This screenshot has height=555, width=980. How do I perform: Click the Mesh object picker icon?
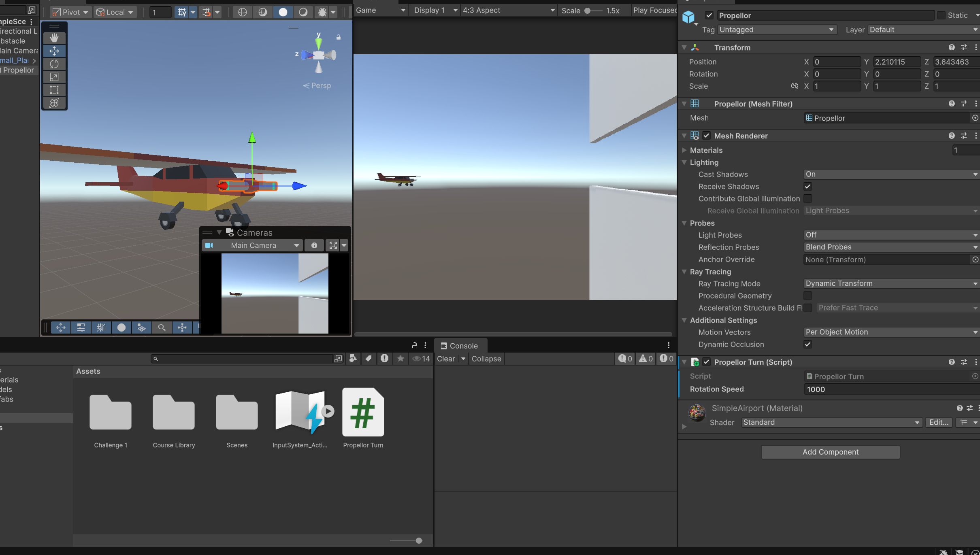(x=975, y=118)
